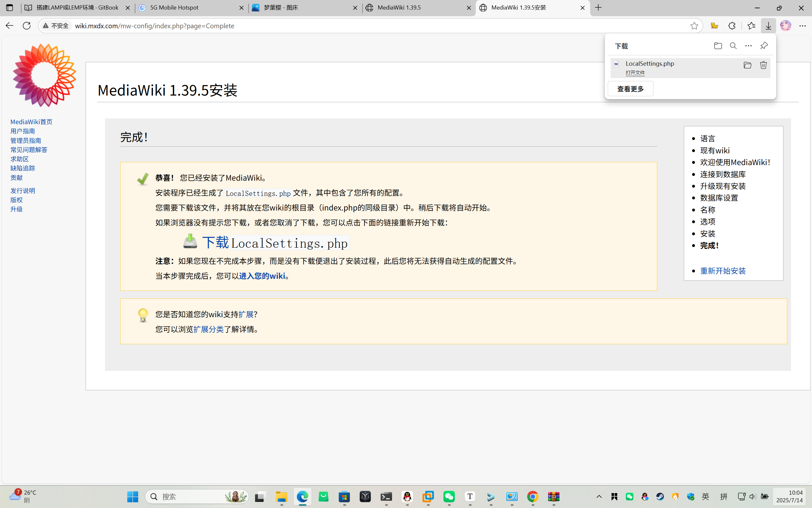Open the 扩展 link
The width and height of the screenshot is (812, 508).
246,314
